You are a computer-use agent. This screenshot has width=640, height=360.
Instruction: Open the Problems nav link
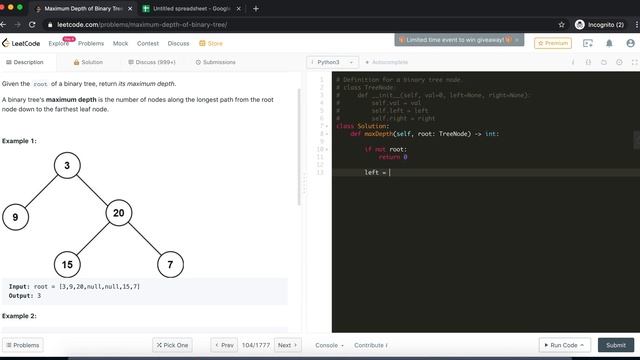[x=91, y=43]
